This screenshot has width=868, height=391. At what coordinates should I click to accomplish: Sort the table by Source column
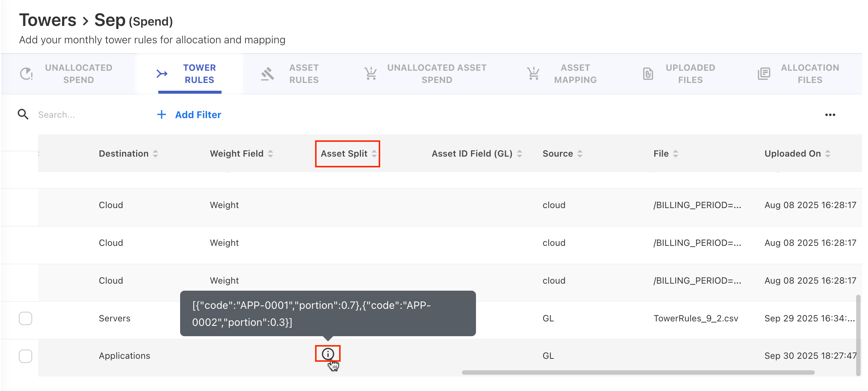tap(580, 154)
